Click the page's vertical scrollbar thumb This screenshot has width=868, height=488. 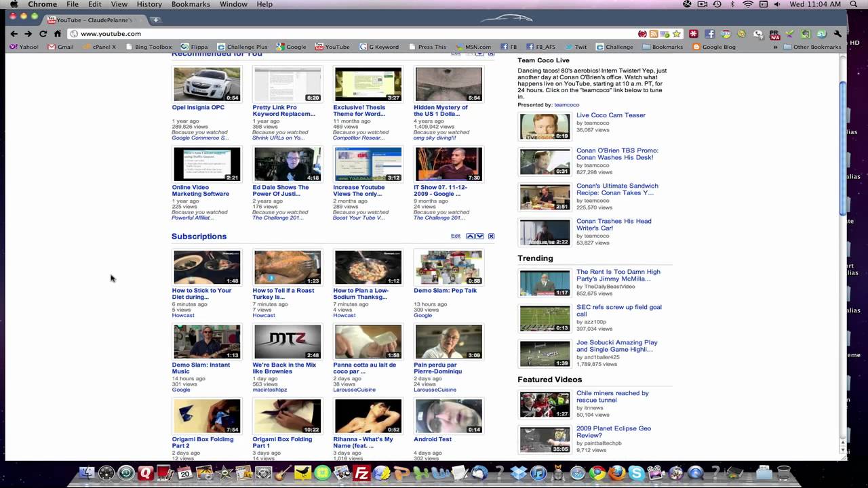point(843,148)
